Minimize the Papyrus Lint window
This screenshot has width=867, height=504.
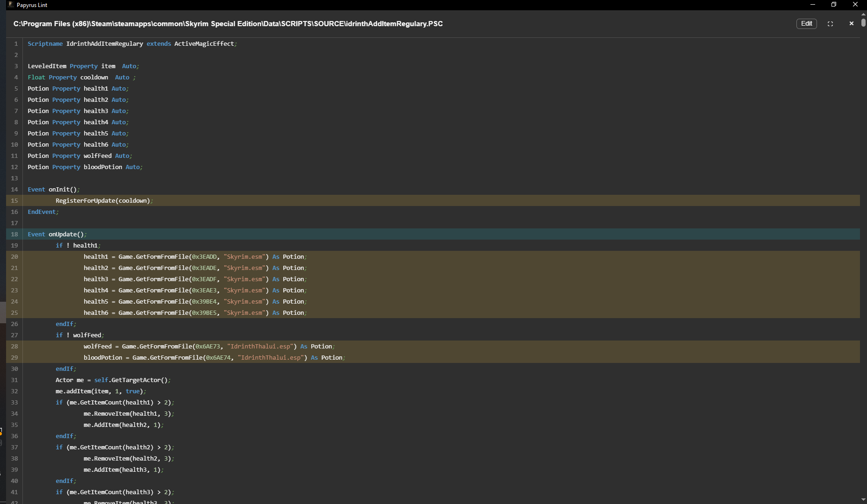812,5
